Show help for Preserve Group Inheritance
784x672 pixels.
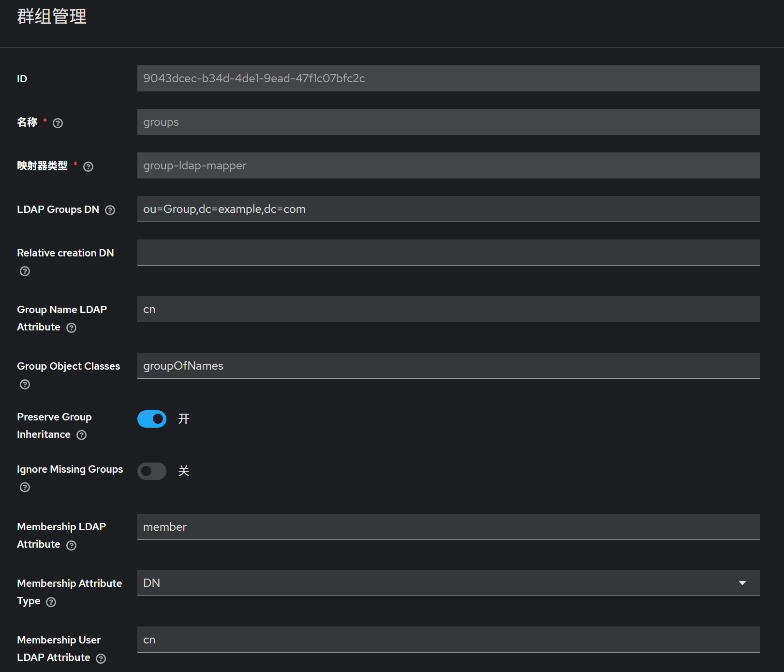81,435
